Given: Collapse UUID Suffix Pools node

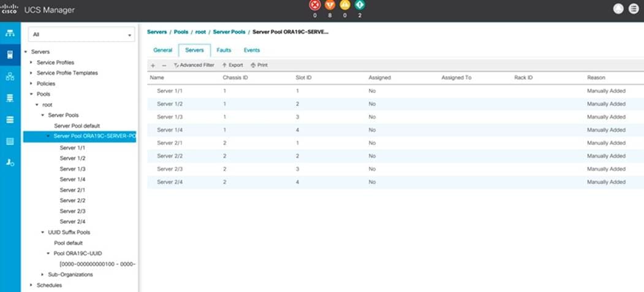Looking at the screenshot, I should (43, 232).
